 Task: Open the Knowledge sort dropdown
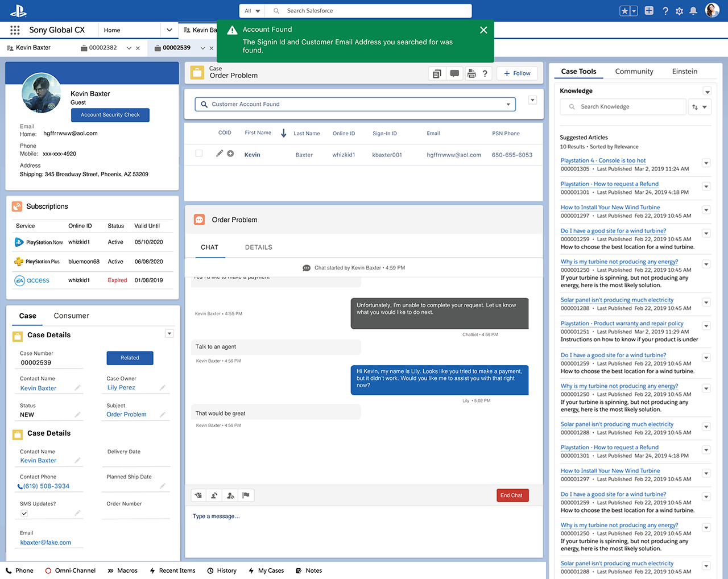(x=699, y=107)
